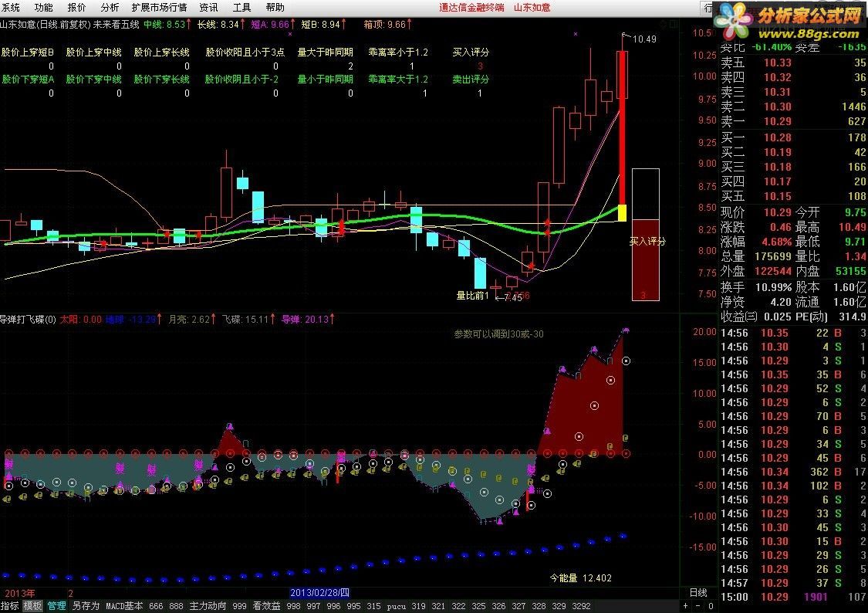Click the 买一 10.28 order row
The height and width of the screenshot is (613, 868).
pyautogui.click(x=793, y=137)
